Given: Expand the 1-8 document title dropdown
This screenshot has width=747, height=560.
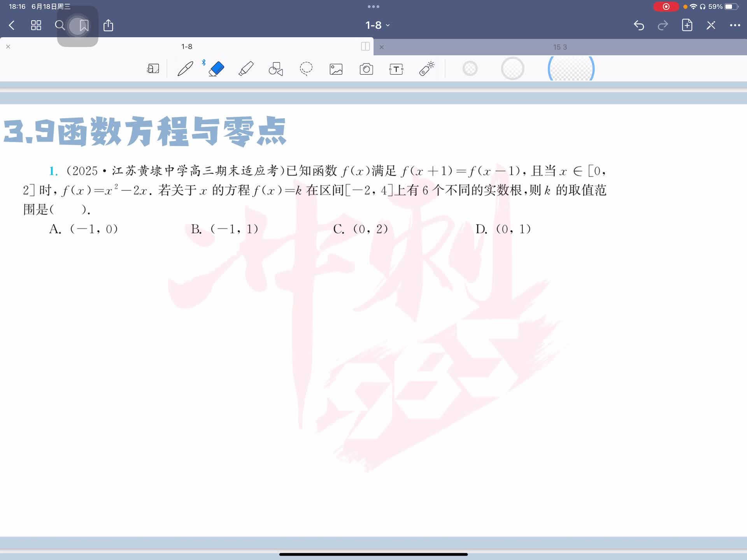Looking at the screenshot, I should (377, 25).
